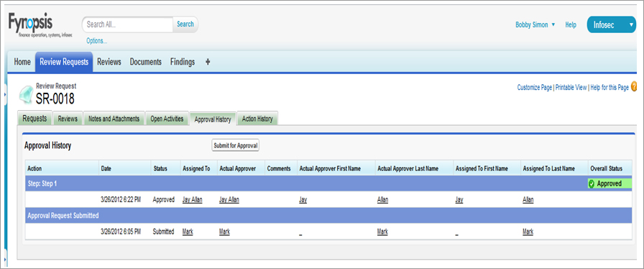Open Customize Page link
This screenshot has height=269, width=644.
pos(534,87)
